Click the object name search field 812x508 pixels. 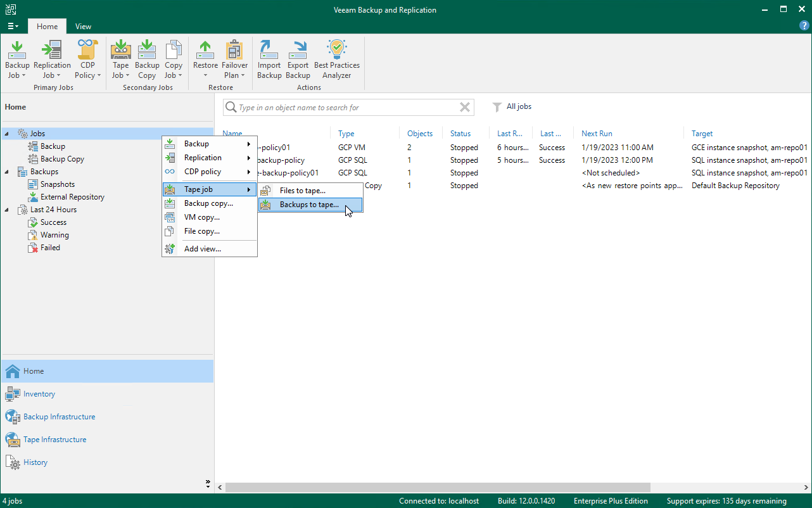(x=347, y=108)
